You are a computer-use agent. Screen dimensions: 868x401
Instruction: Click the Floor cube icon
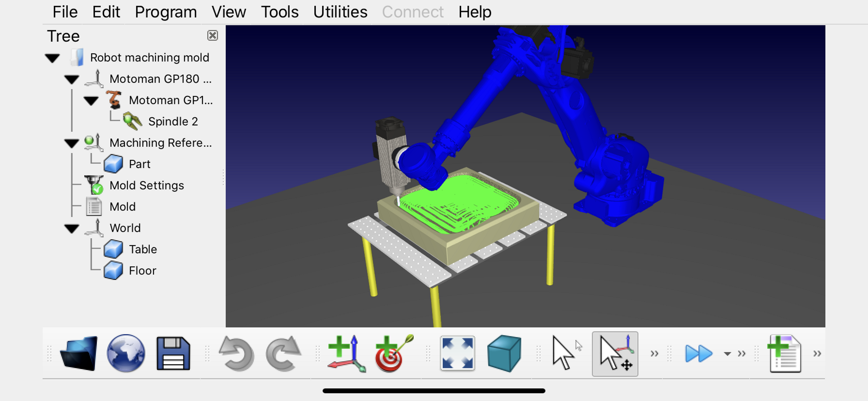pyautogui.click(x=113, y=270)
